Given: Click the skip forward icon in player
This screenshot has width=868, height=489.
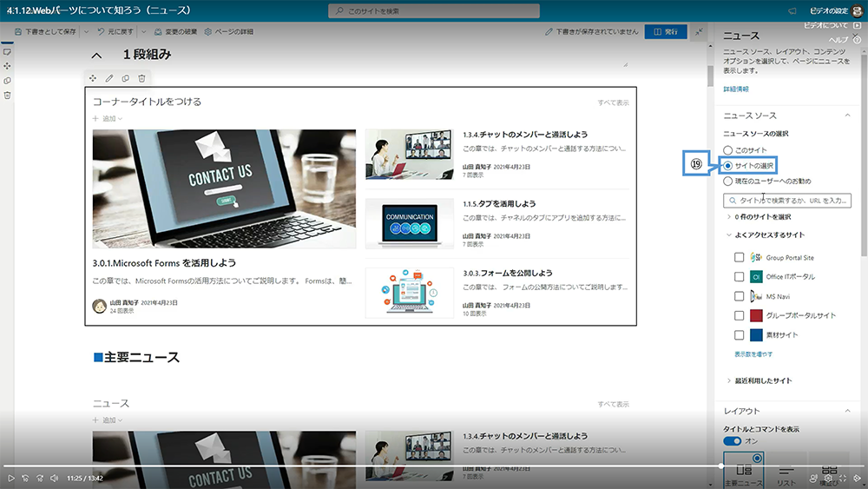Looking at the screenshot, I should click(40, 478).
